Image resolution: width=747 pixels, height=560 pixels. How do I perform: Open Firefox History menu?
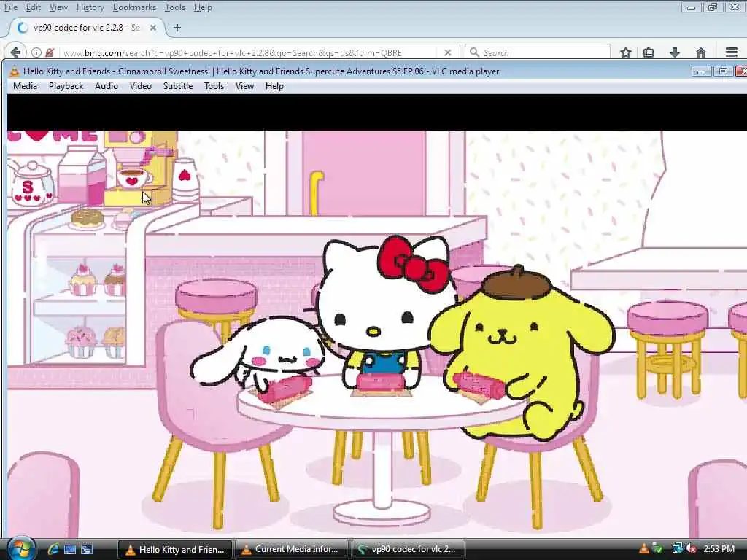point(90,7)
